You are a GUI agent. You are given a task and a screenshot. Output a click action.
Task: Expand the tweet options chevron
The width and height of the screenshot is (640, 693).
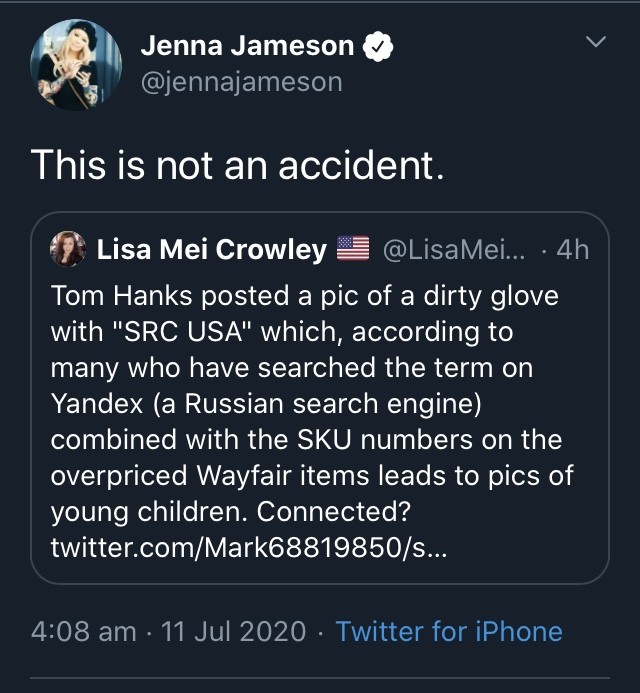coord(595,42)
